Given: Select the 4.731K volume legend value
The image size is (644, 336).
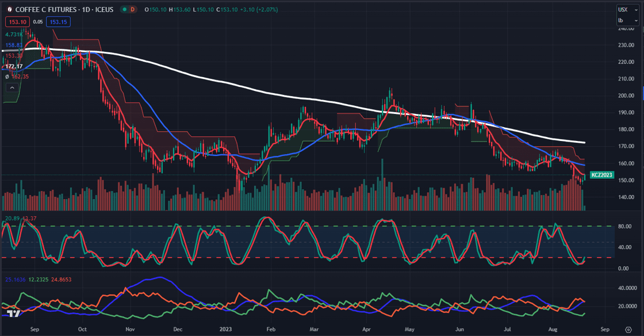Looking at the screenshot, I should [x=14, y=35].
